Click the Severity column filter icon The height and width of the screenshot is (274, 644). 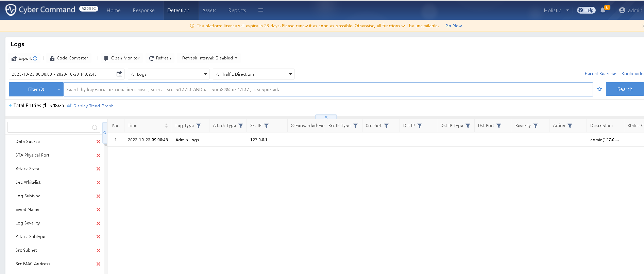tap(536, 126)
